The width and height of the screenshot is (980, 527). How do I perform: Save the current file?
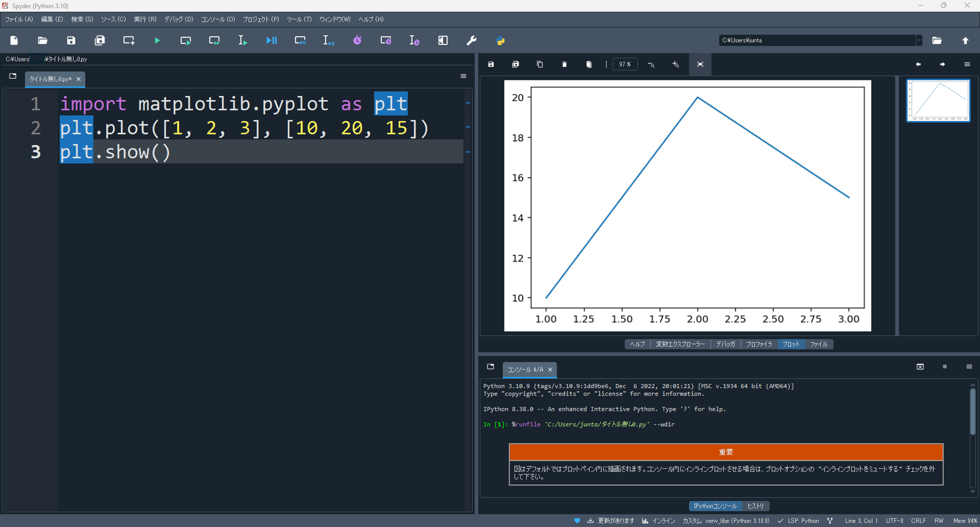(x=71, y=40)
